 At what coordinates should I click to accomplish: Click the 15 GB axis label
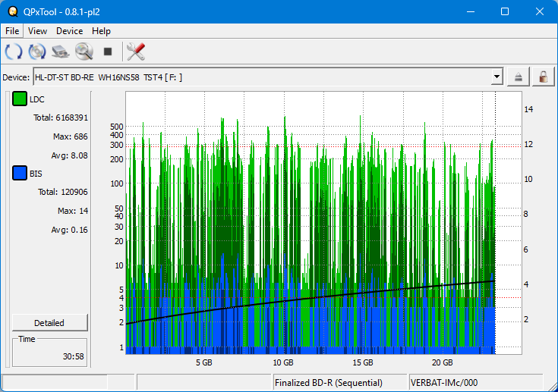[363, 362]
